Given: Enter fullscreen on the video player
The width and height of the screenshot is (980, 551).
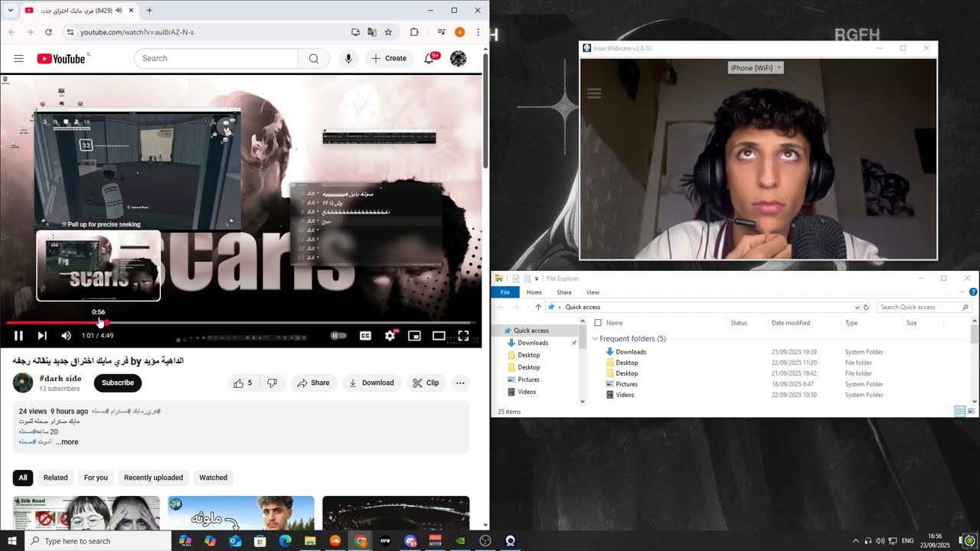Looking at the screenshot, I should tap(463, 335).
